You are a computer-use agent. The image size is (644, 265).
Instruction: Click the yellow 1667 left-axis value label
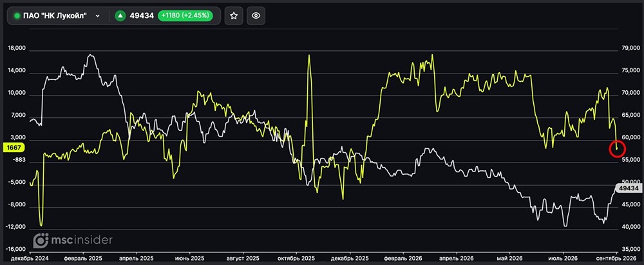tap(14, 147)
